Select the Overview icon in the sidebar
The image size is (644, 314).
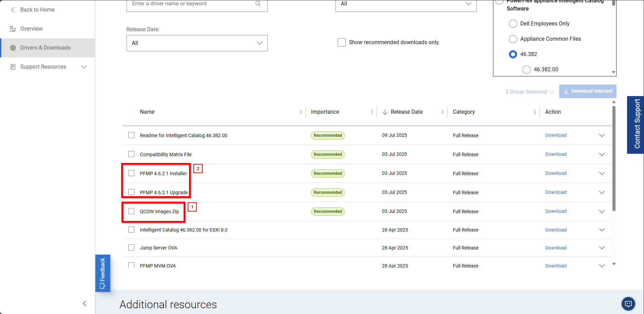13,29
